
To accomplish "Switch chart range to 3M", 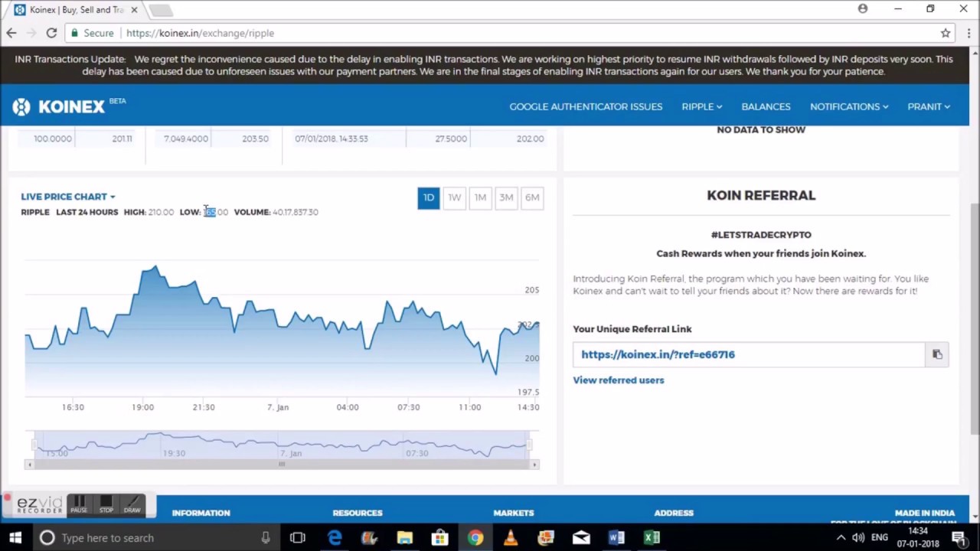I will (506, 197).
